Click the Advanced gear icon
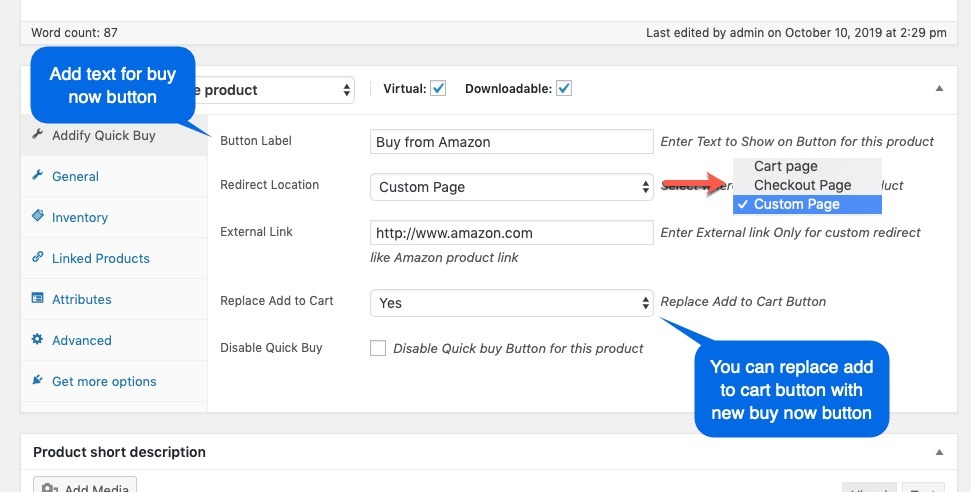The width and height of the screenshot is (971, 492). pyautogui.click(x=38, y=340)
